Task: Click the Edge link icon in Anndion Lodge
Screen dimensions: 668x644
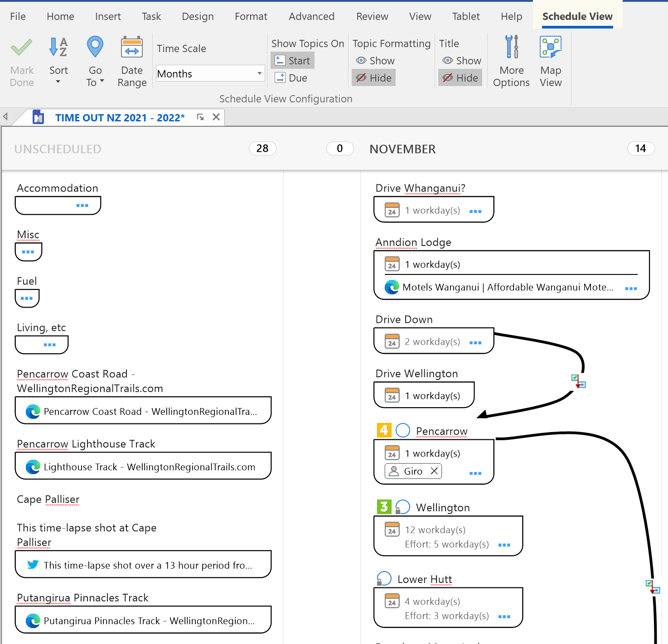Action: pos(392,287)
